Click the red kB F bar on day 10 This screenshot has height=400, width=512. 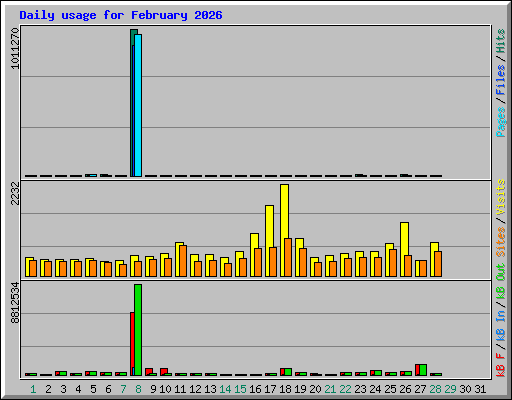164,371
